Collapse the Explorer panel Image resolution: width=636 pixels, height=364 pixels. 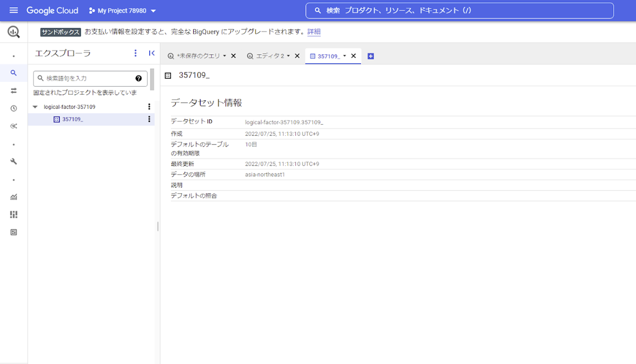(151, 53)
